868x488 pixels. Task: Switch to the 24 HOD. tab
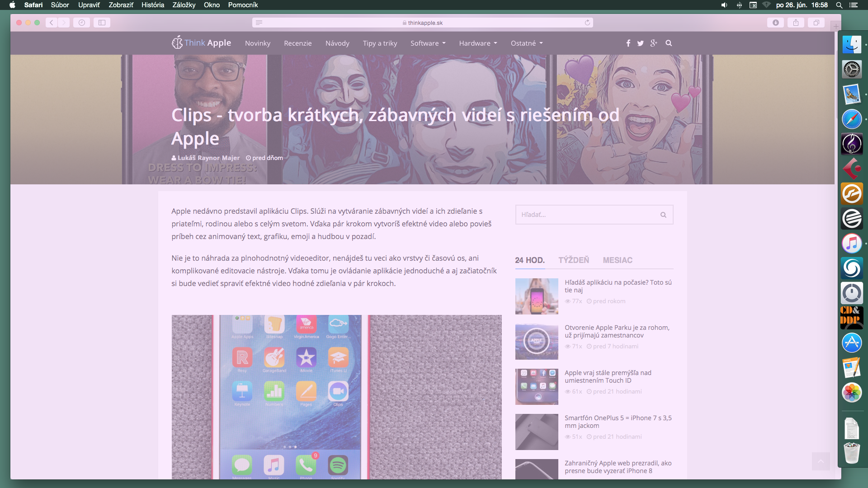point(530,260)
